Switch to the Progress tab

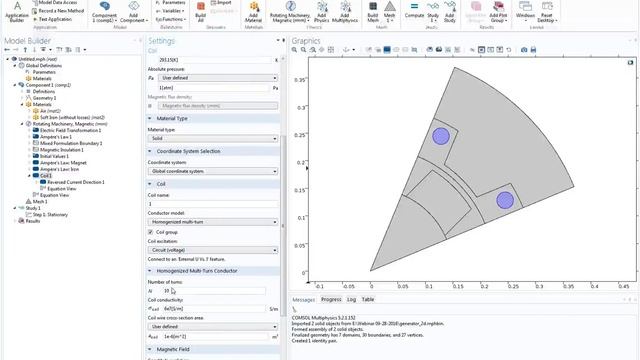331,300
